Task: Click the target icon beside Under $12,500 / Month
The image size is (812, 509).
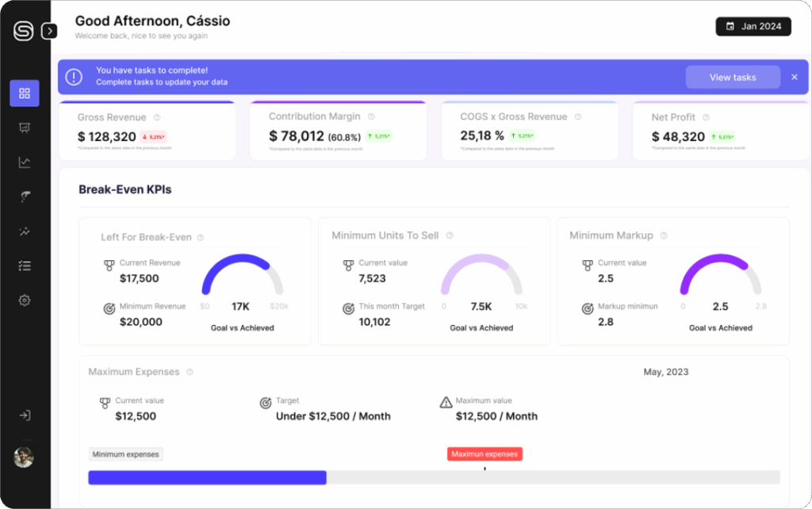Action: click(x=266, y=403)
